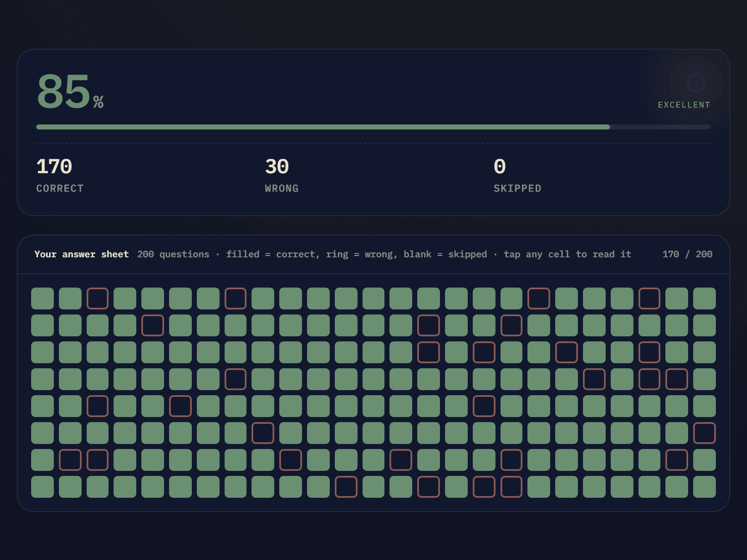This screenshot has width=747, height=560.
Task: Tap the filled cell for question 176
Action: click(42, 487)
